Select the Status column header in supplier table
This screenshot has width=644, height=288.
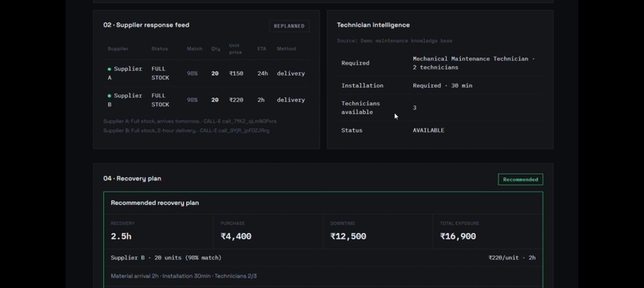click(159, 49)
